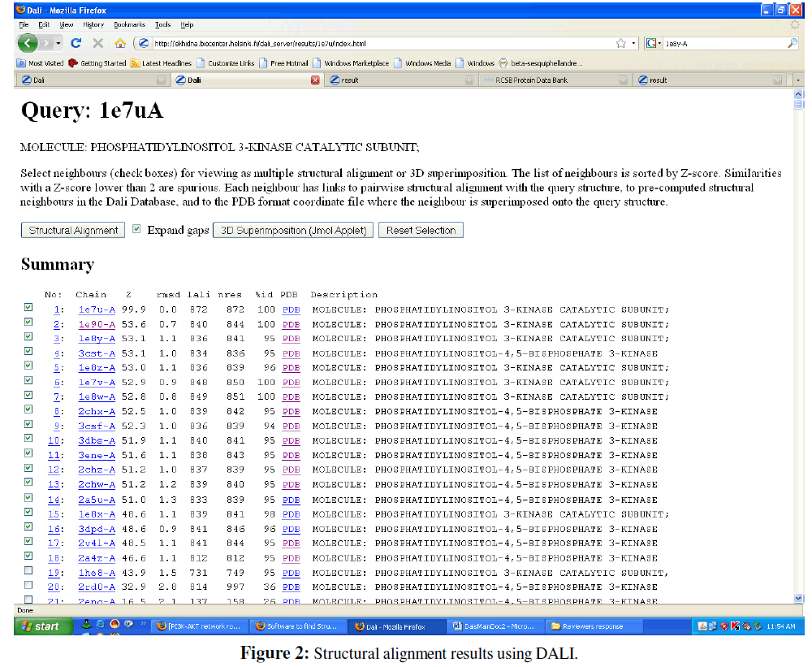Uncheck the checkbox for row 1 1e7u-A
The image size is (812, 667).
[x=28, y=308]
